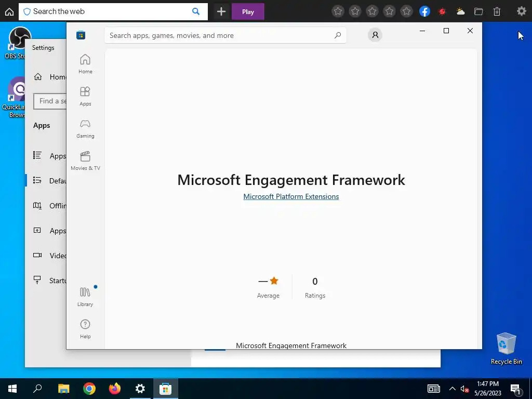Screen dimensions: 532x399
Task: Open News and interests taskbar icon
Action: (x=434, y=389)
